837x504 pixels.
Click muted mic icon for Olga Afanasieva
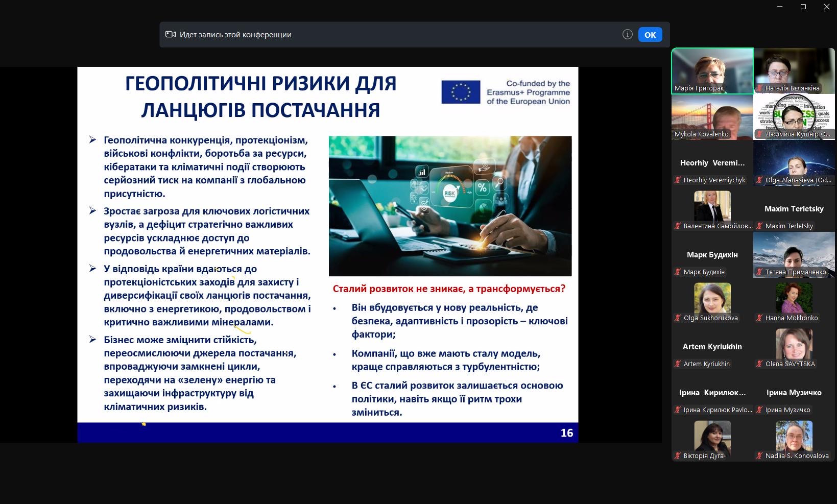point(759,180)
